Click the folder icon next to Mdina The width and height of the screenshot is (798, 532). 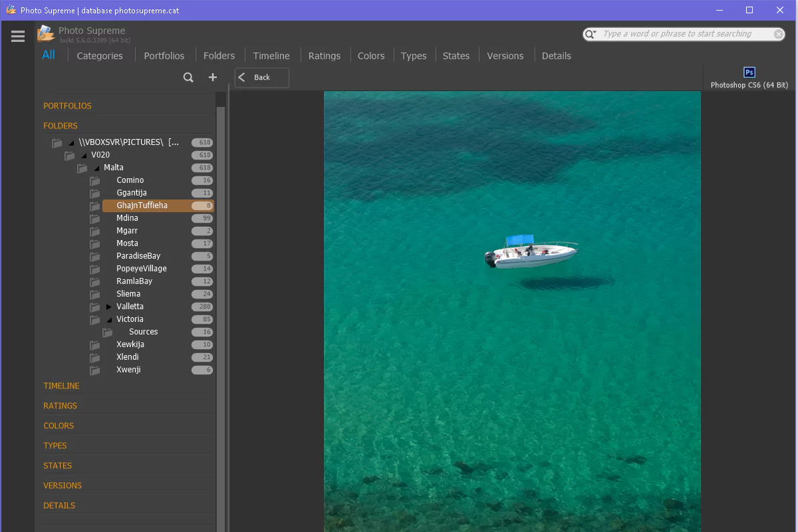coord(95,219)
